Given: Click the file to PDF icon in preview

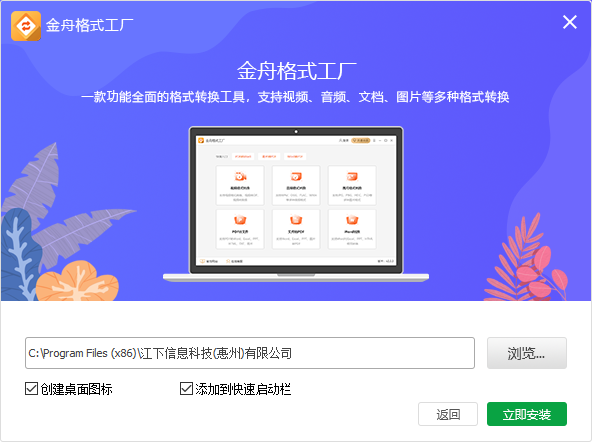Looking at the screenshot, I should pyautogui.click(x=296, y=220).
